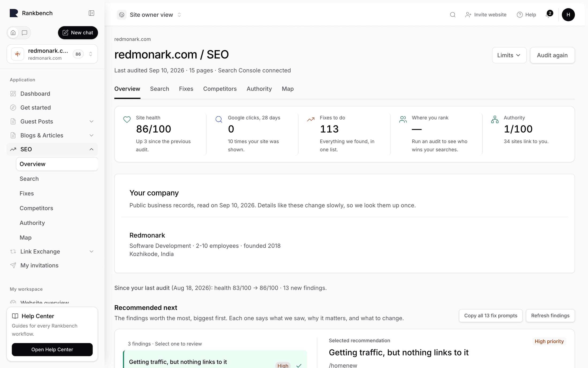Screen dimensions: 588x368
Task: Expand the Guest Posts menu
Action: click(52, 122)
